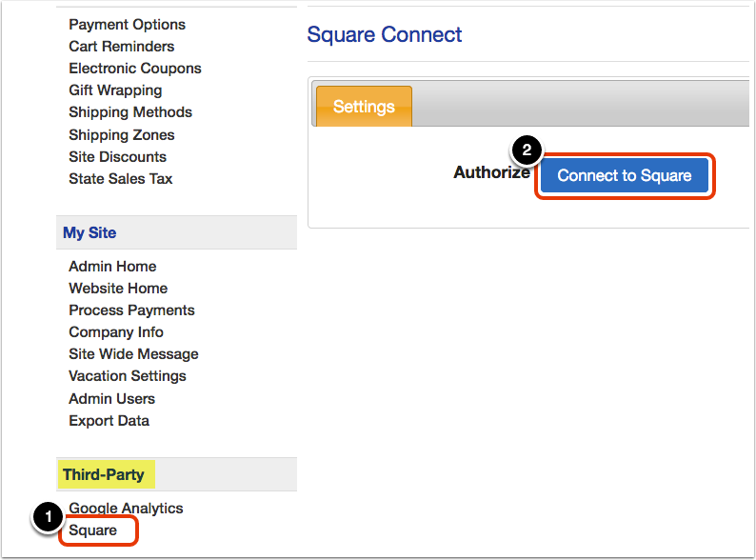This screenshot has width=756, height=560.
Task: Open Site Wide Message settings
Action: pyautogui.click(x=133, y=354)
